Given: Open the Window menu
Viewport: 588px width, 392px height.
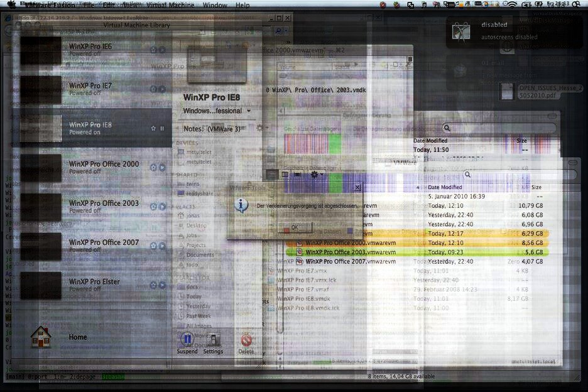Looking at the screenshot, I should tap(215, 5).
